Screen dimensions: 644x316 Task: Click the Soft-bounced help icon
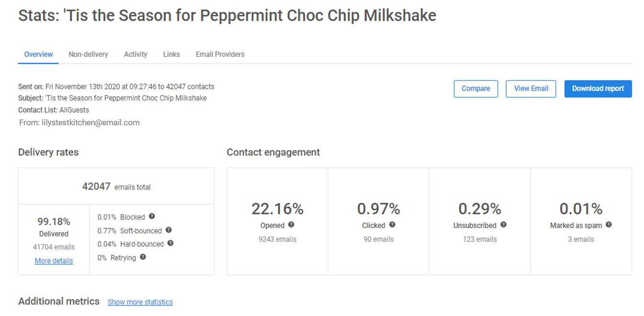tap(168, 230)
